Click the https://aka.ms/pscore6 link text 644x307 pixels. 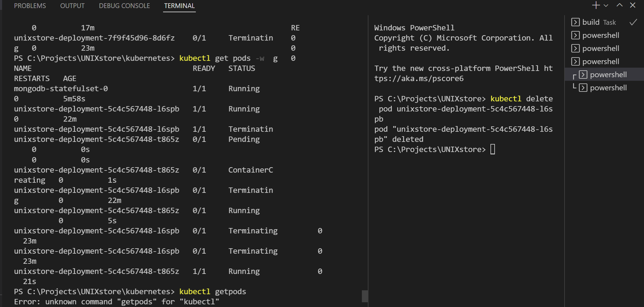pyautogui.click(x=419, y=79)
